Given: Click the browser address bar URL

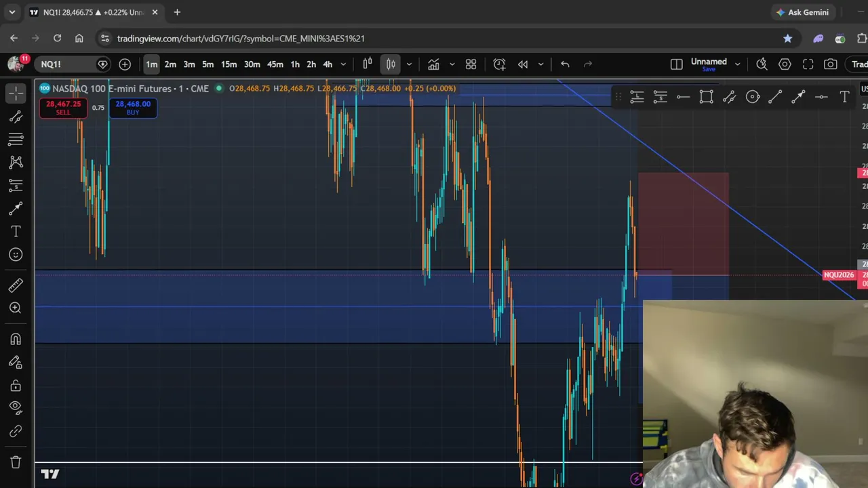Looking at the screenshot, I should coord(241,39).
